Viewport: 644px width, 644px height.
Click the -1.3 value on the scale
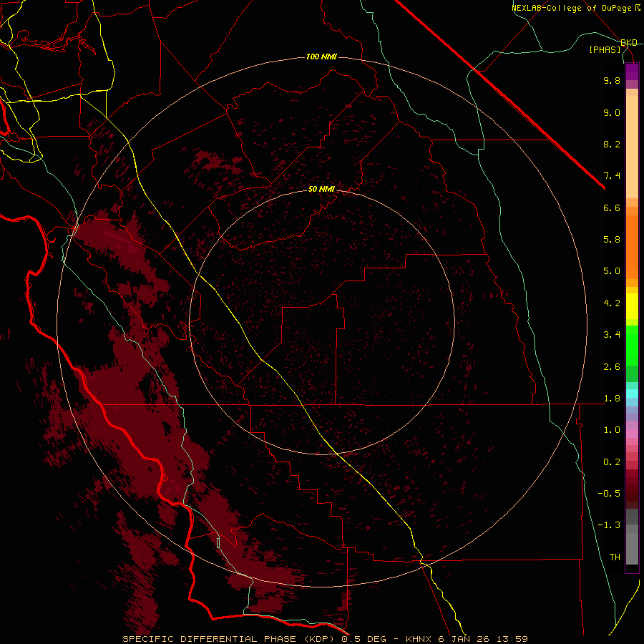[609, 525]
